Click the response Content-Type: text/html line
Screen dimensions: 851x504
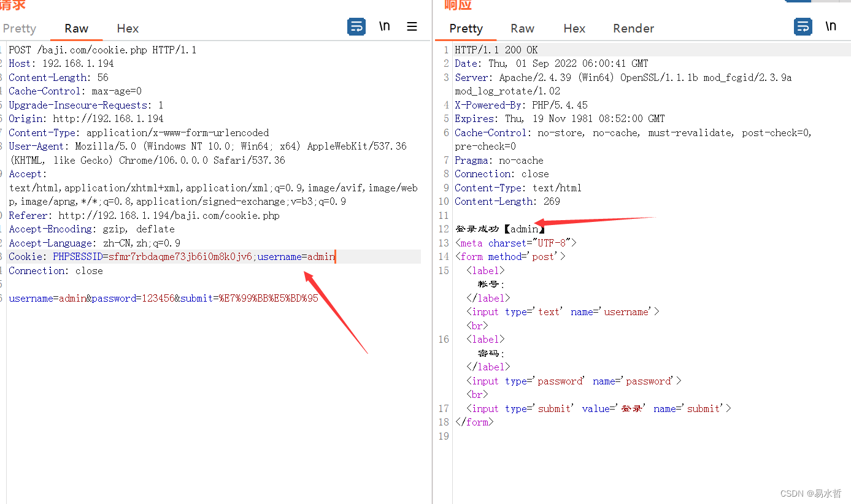518,188
